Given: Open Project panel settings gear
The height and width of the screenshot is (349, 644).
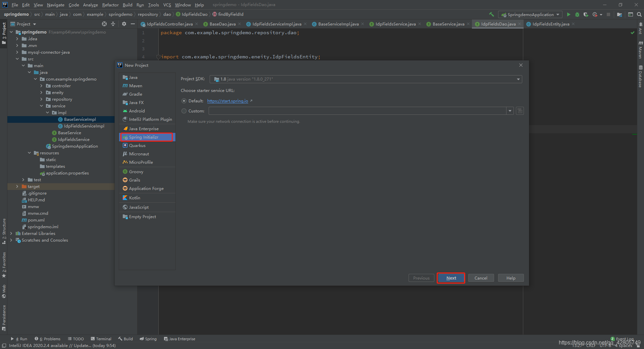Looking at the screenshot, I should coord(124,24).
